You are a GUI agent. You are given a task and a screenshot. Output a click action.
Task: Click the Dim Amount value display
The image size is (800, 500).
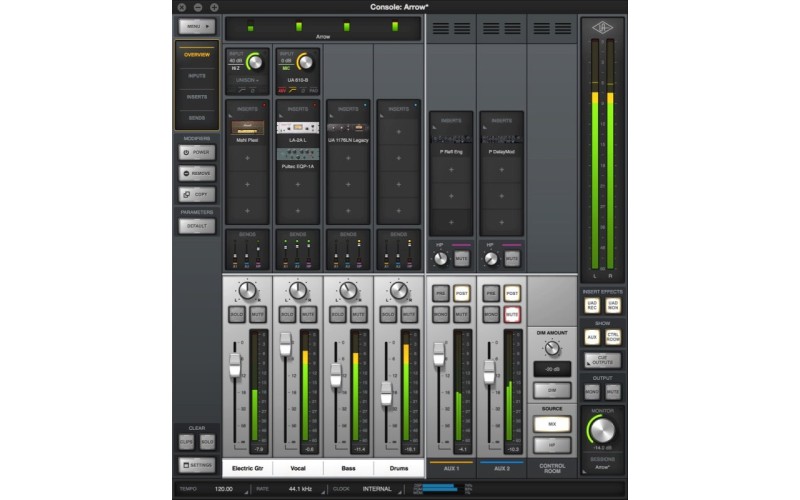pos(552,369)
